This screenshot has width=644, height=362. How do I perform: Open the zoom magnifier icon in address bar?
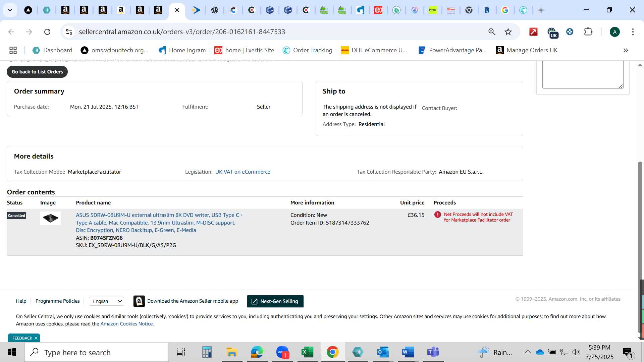click(492, 32)
